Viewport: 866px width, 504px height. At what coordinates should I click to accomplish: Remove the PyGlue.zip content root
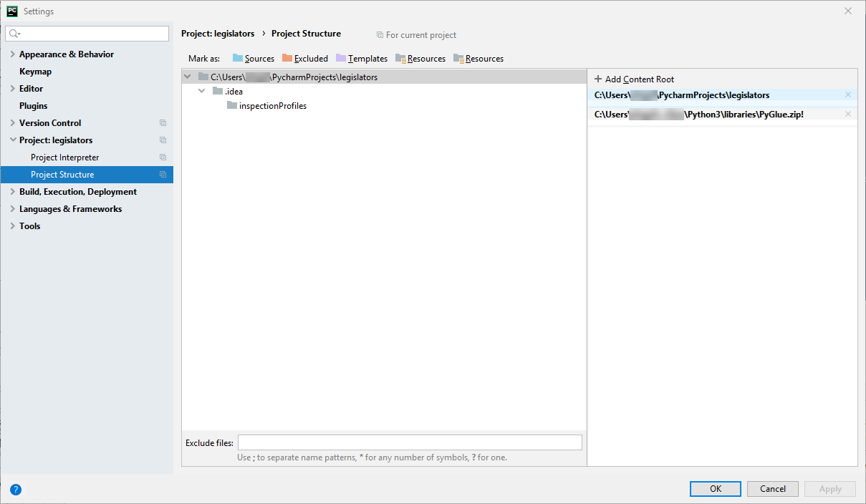coord(847,113)
